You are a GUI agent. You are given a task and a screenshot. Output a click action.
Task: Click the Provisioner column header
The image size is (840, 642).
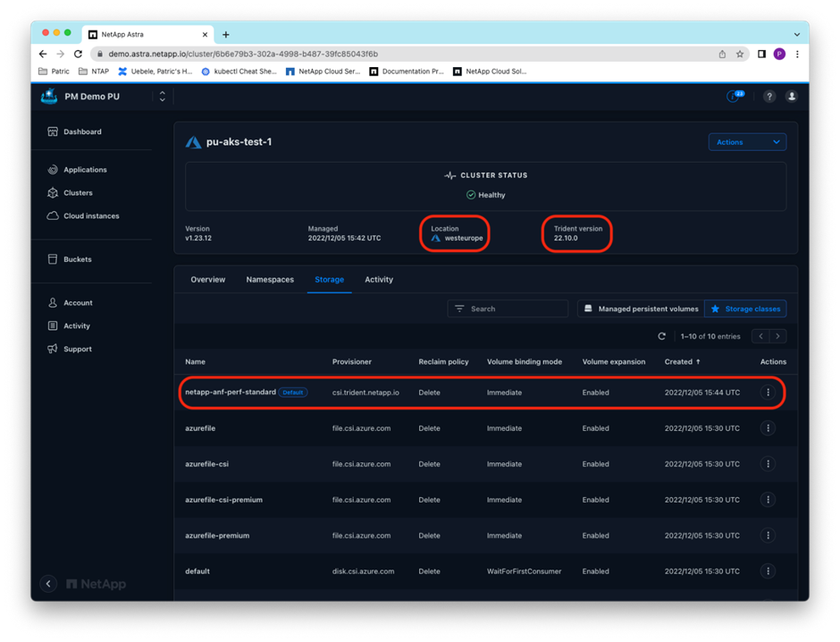pyautogui.click(x=351, y=362)
